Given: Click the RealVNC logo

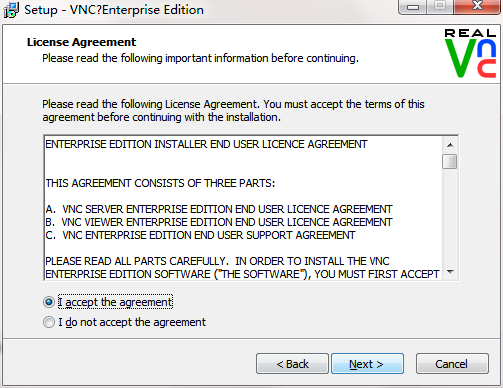Looking at the screenshot, I should point(470,53).
